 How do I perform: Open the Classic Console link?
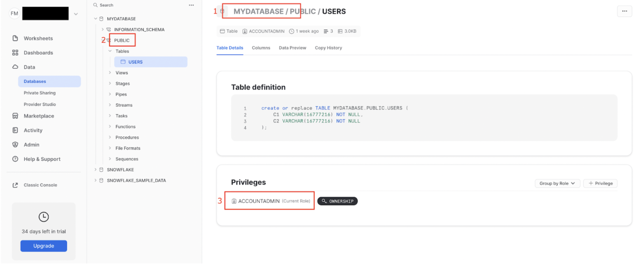point(40,185)
